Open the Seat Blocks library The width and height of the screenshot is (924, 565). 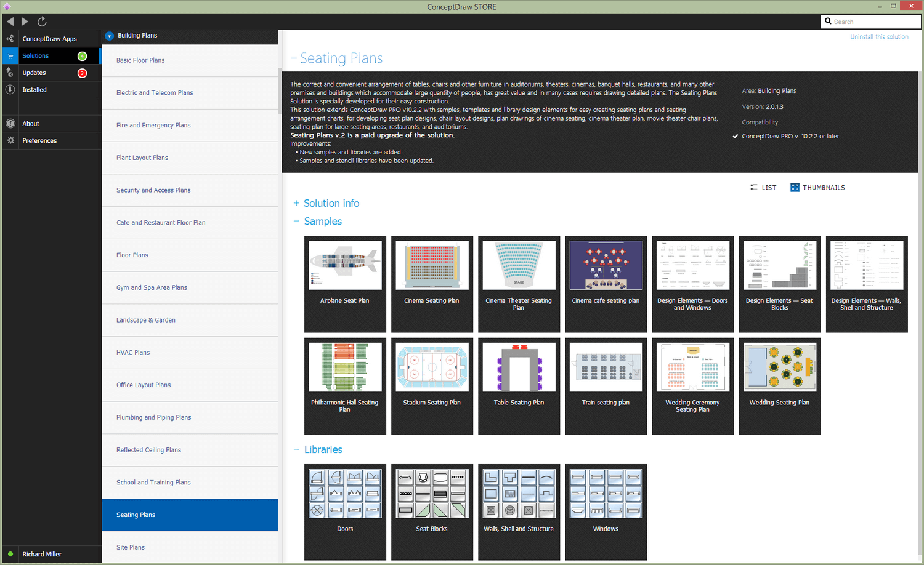point(432,512)
